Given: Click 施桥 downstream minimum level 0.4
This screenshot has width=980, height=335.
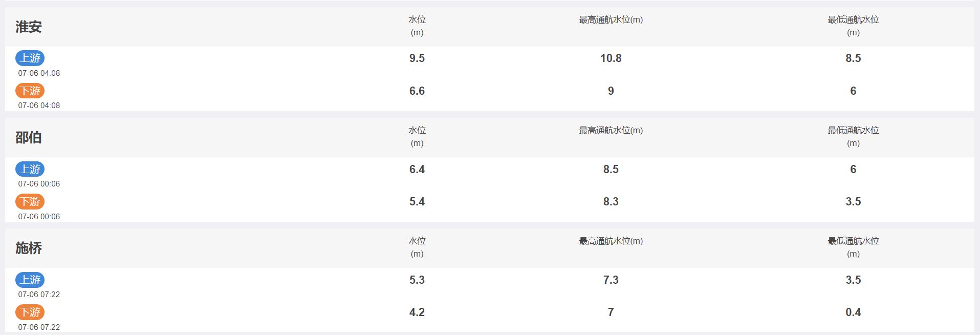Looking at the screenshot, I should pyautogui.click(x=853, y=312).
